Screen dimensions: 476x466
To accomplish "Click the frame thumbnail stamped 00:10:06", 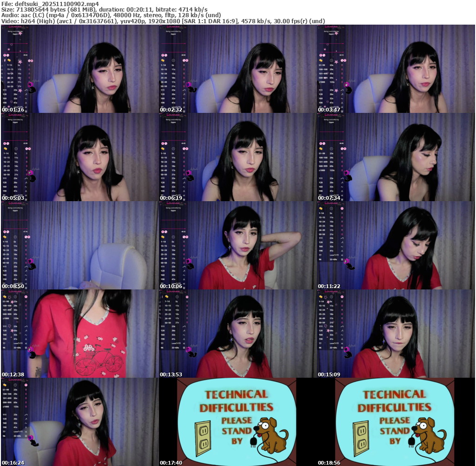I will 238,245.
